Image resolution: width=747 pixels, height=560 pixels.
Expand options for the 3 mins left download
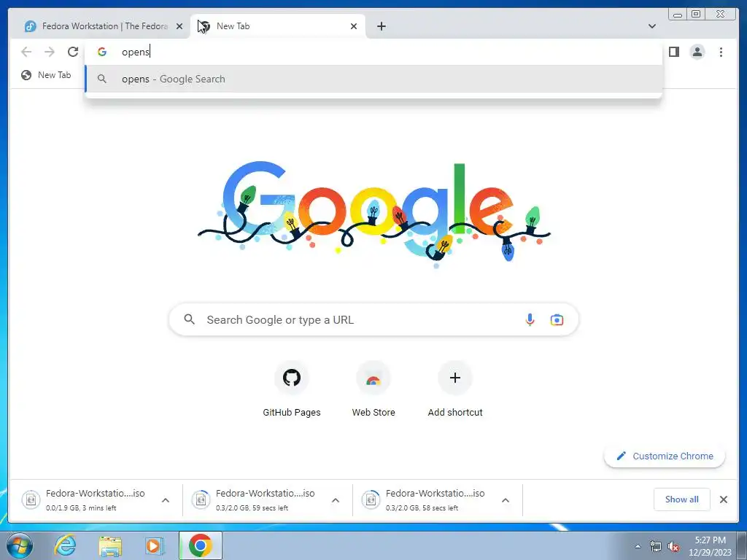pos(166,500)
